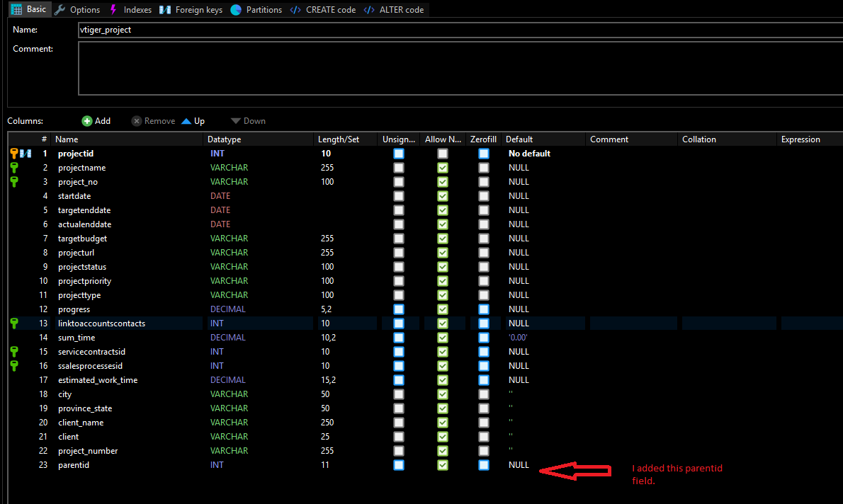Click length 250 of client_name

coord(327,423)
